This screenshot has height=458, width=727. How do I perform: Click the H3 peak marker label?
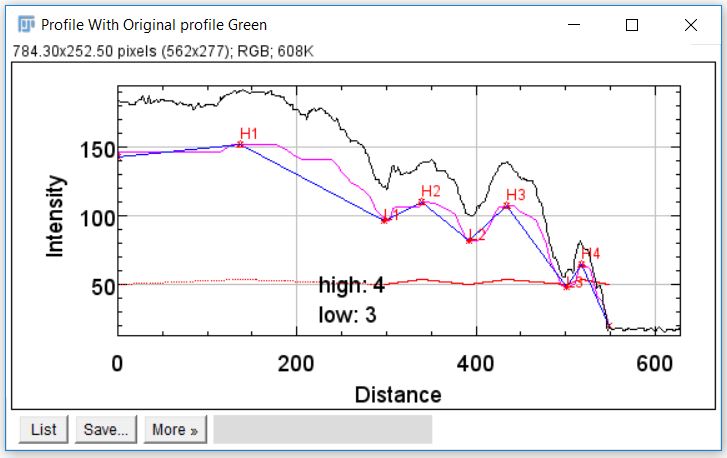(516, 195)
